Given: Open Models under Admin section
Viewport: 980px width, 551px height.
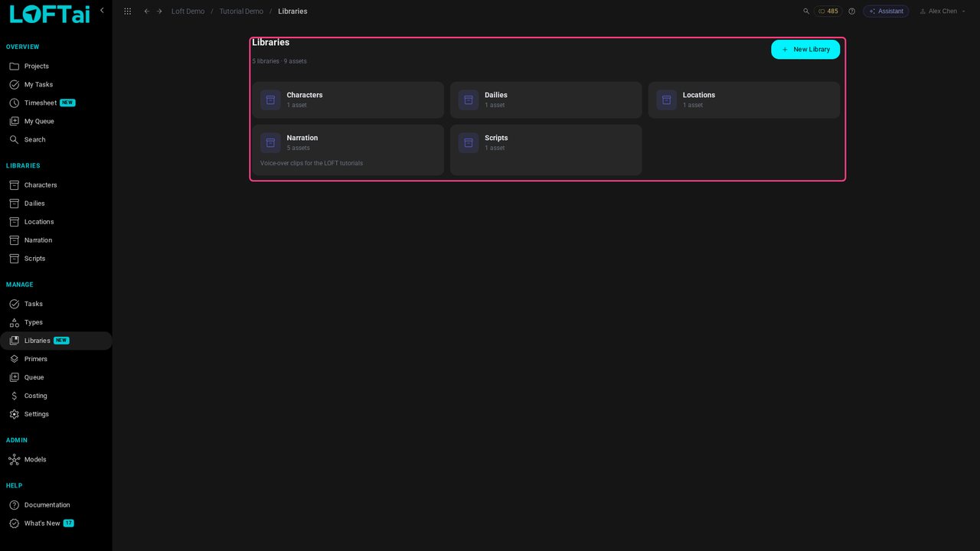Looking at the screenshot, I should (56, 460).
